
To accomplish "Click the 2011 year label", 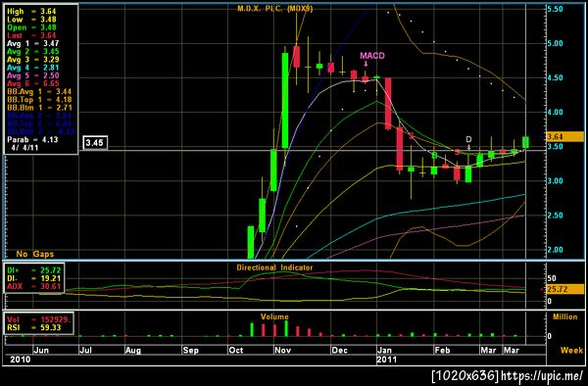I will [387, 360].
